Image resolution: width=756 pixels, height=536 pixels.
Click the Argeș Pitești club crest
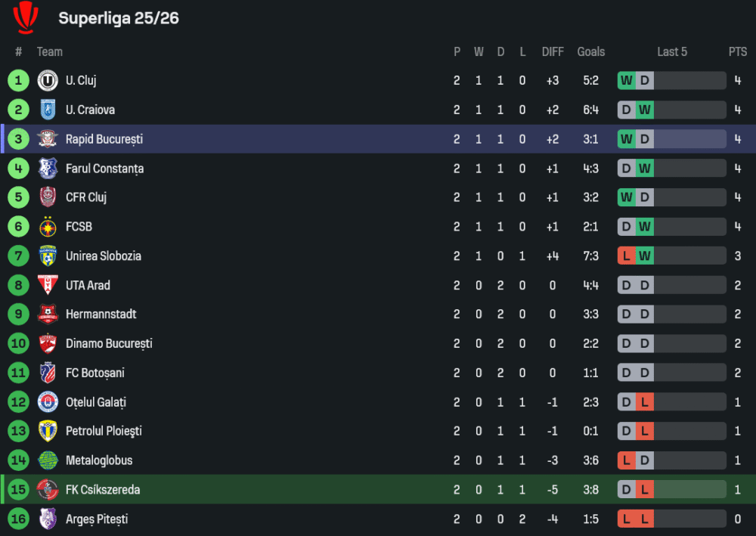(x=48, y=519)
